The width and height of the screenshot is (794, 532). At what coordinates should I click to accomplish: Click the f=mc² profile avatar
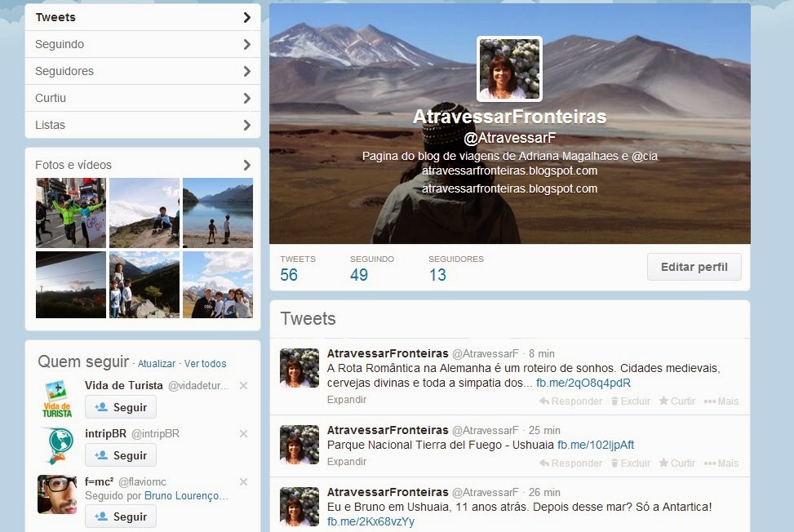click(57, 494)
